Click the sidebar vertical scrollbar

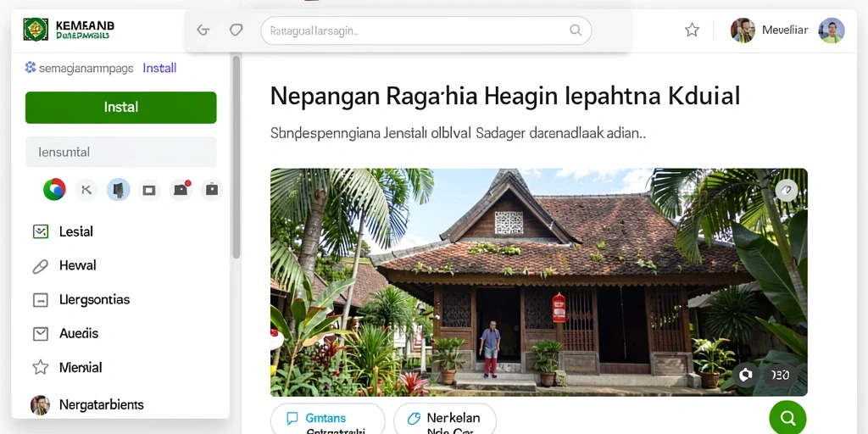(236, 157)
